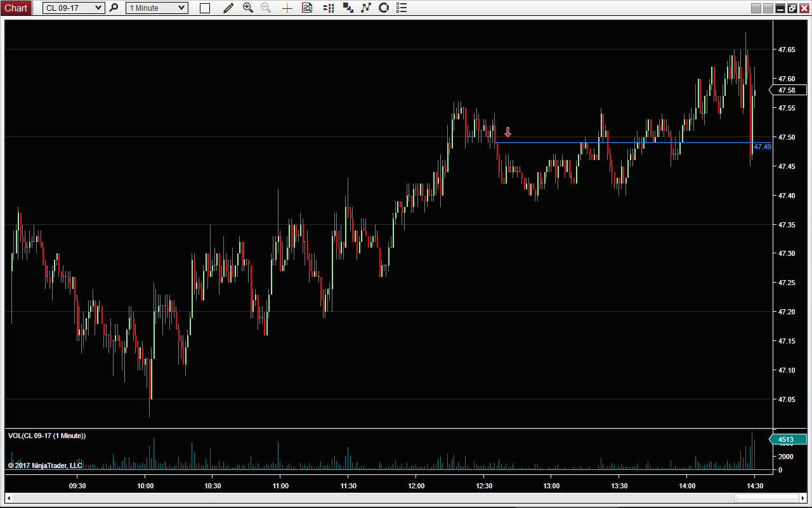Image resolution: width=812 pixels, height=508 pixels.
Task: Click the 47.05 price axis label
Action: click(x=787, y=399)
